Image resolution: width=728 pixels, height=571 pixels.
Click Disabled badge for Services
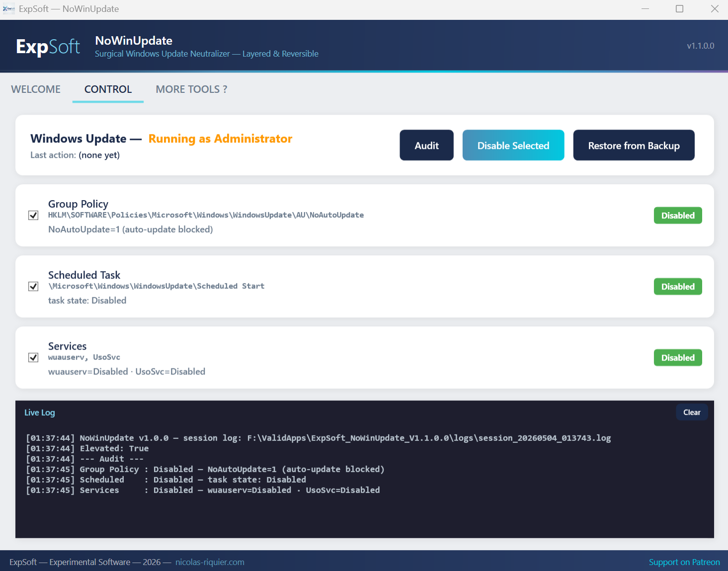pos(678,357)
